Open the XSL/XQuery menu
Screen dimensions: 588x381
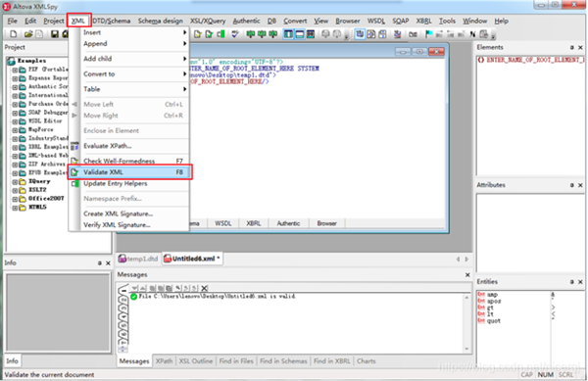pos(208,21)
